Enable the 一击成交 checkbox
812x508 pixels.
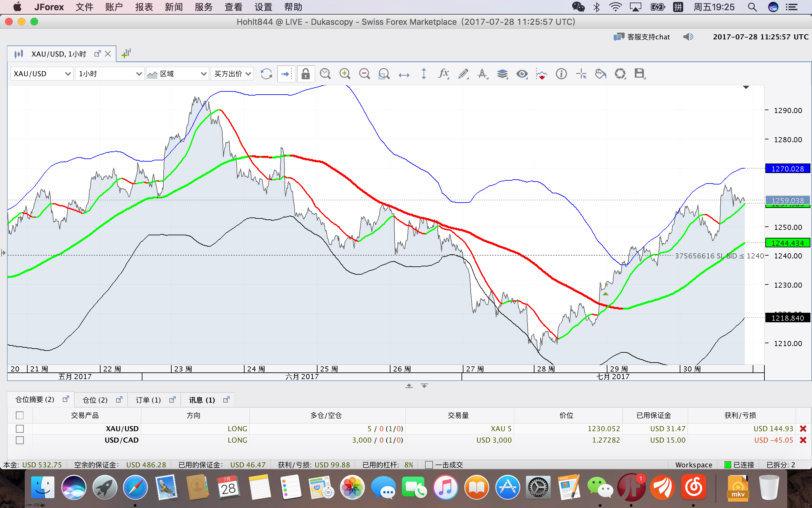tap(429, 465)
